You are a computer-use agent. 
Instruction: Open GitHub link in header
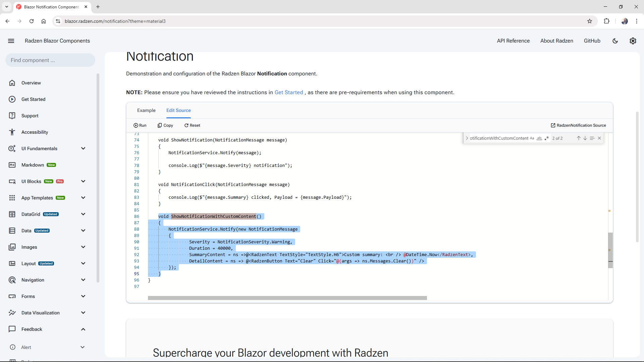592,41
